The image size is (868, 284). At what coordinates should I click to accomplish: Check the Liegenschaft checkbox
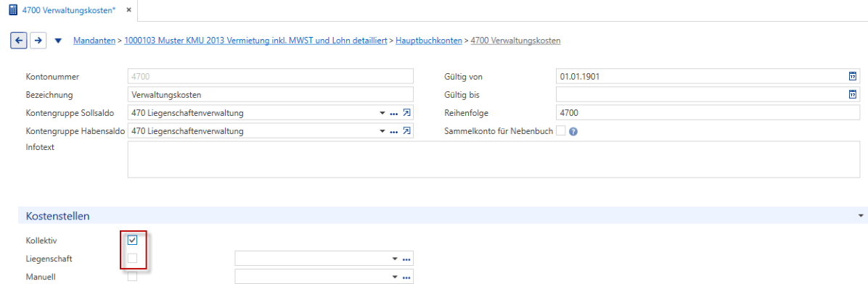click(x=132, y=258)
